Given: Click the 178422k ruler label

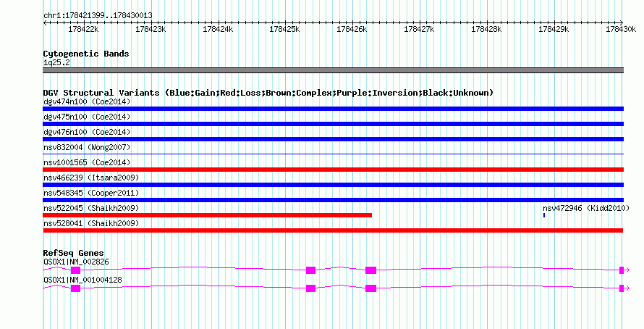Looking at the screenshot, I should pyautogui.click(x=83, y=29).
